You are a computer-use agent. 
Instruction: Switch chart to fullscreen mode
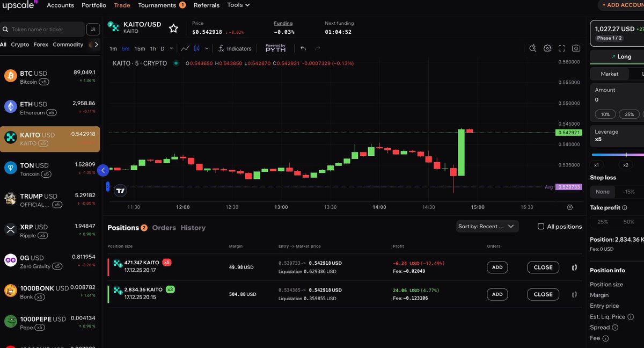click(x=562, y=48)
